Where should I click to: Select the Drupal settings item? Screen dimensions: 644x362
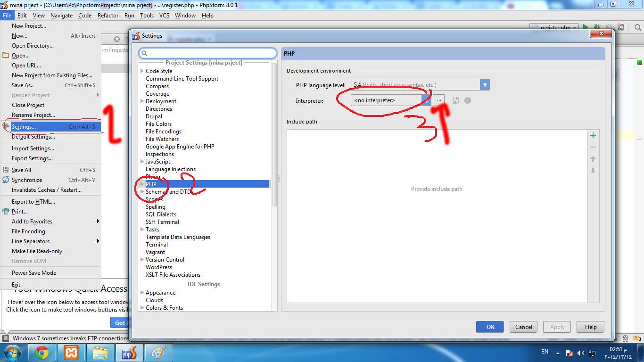154,116
